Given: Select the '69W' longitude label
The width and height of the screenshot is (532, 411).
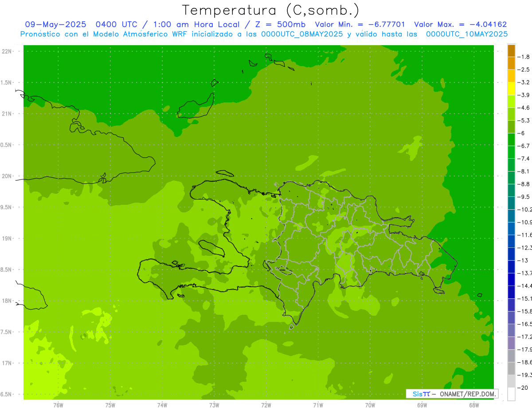Looking at the screenshot, I should pos(422,405).
